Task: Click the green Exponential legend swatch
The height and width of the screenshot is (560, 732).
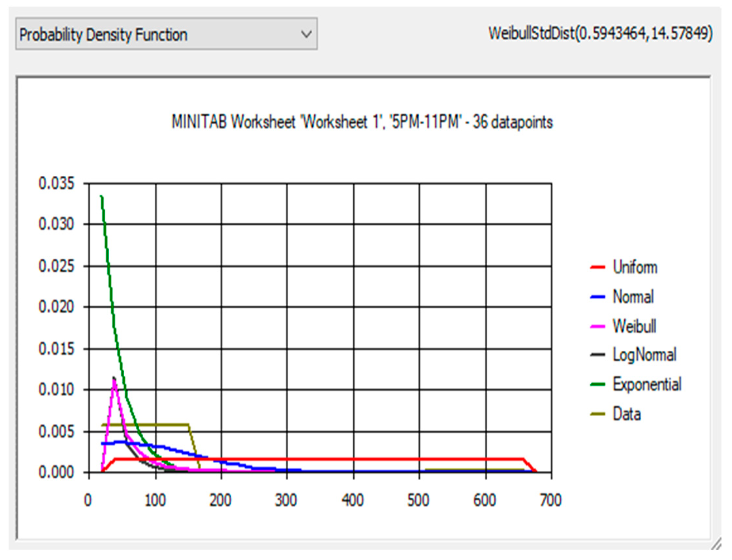Action: [597, 384]
